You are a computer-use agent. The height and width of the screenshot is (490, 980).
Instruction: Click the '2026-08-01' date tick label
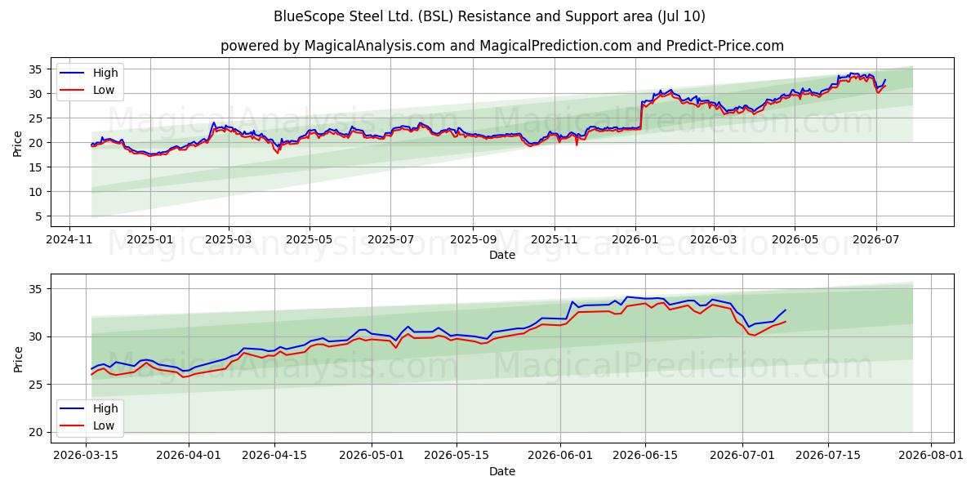(x=931, y=457)
